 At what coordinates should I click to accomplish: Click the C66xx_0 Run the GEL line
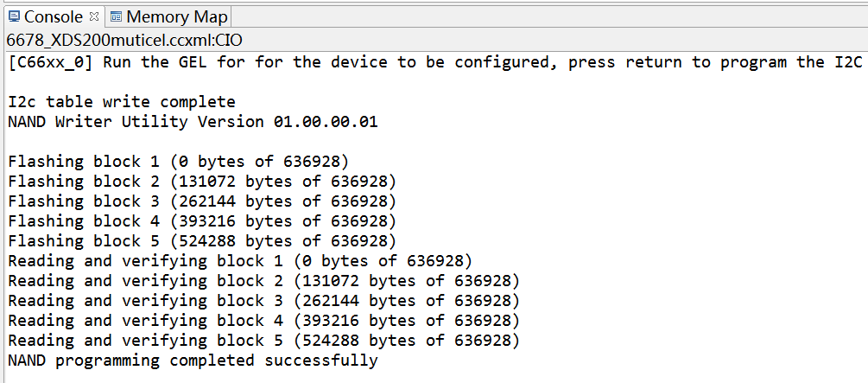pyautogui.click(x=435, y=62)
